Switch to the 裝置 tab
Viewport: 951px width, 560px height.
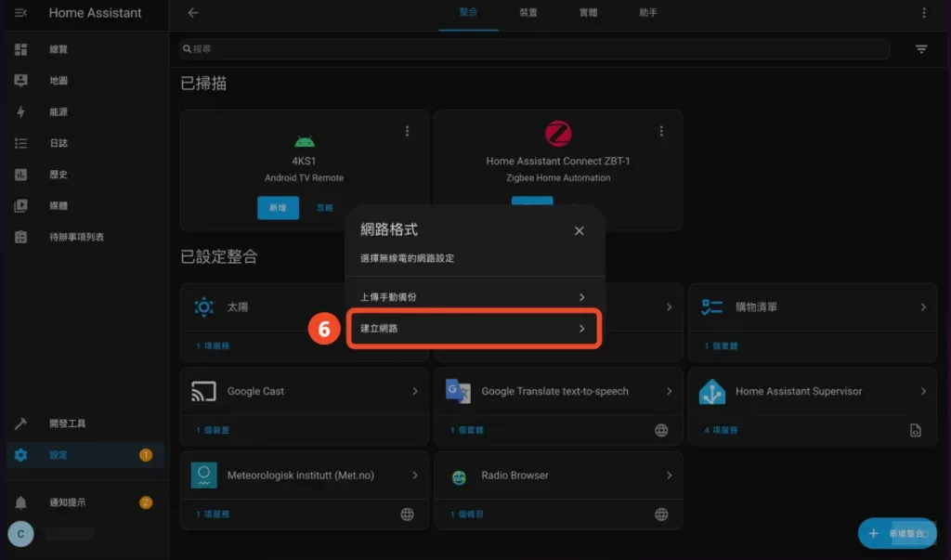526,13
